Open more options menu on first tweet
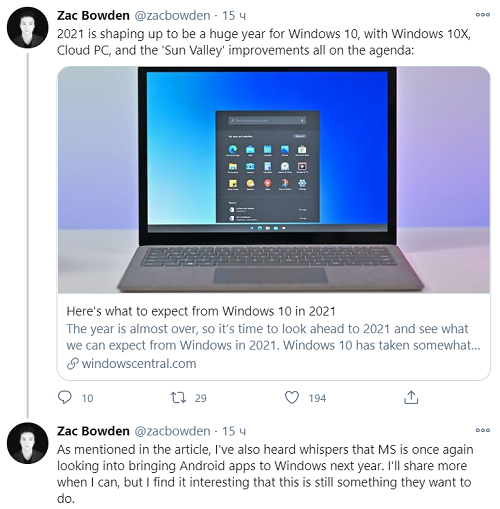This screenshot has height=509, width=500. [x=483, y=15]
